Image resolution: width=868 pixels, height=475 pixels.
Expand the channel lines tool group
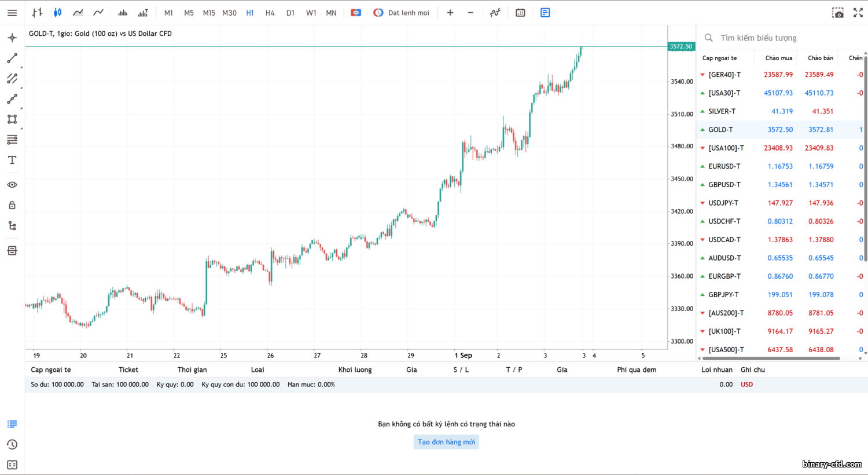(12, 79)
